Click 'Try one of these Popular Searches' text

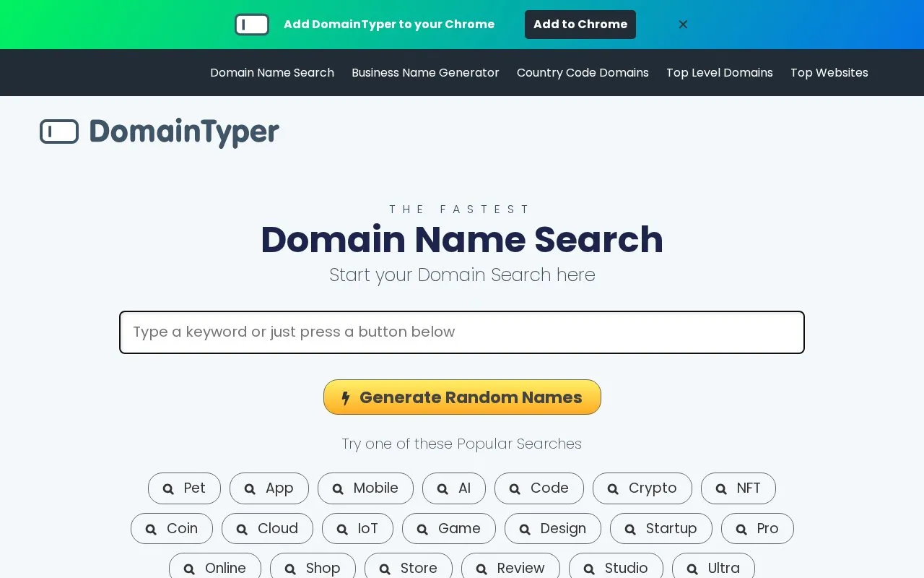[x=462, y=444]
